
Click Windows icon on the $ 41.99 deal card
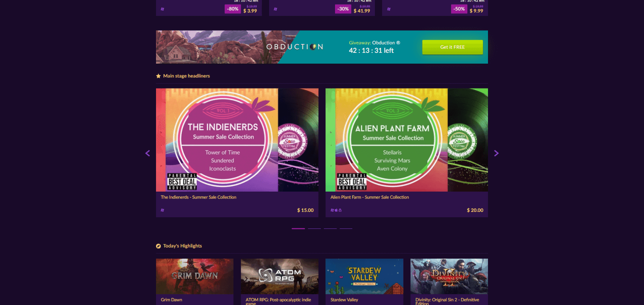[276, 9]
